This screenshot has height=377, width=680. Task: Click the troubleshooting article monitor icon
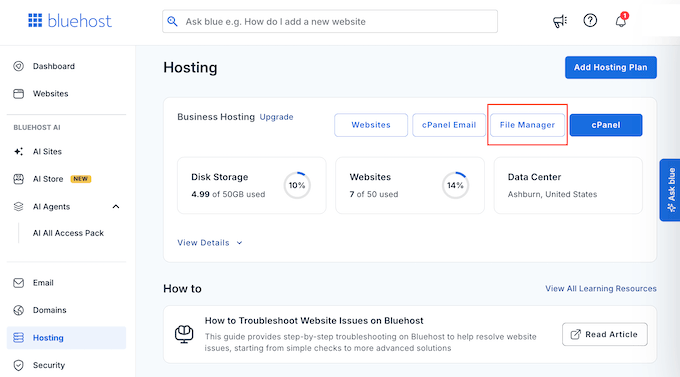[184, 334]
